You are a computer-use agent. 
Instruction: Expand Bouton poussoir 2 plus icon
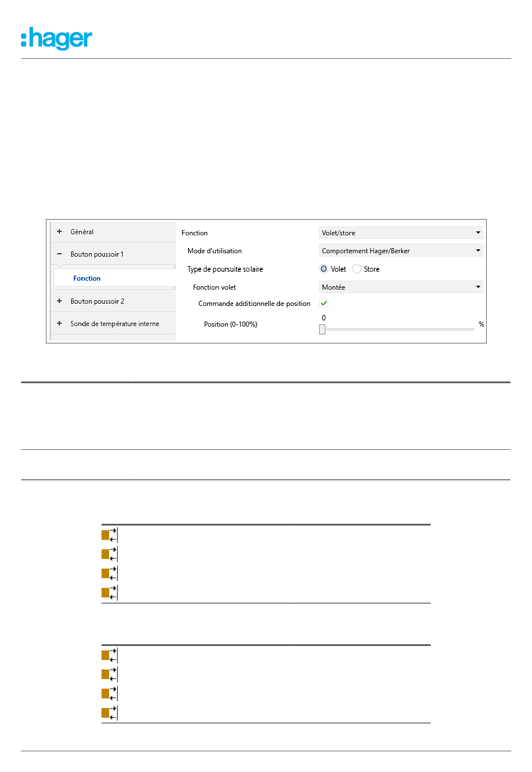(59, 301)
